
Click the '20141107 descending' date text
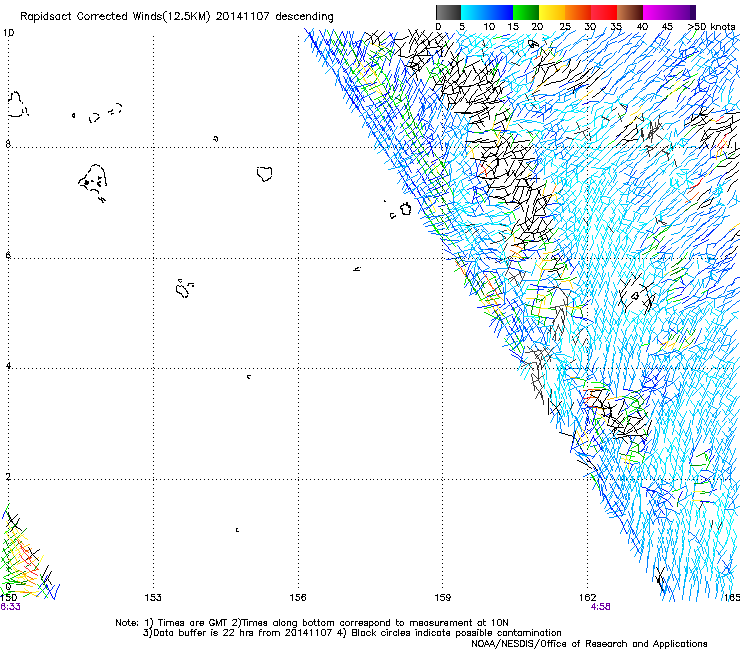[274, 17]
